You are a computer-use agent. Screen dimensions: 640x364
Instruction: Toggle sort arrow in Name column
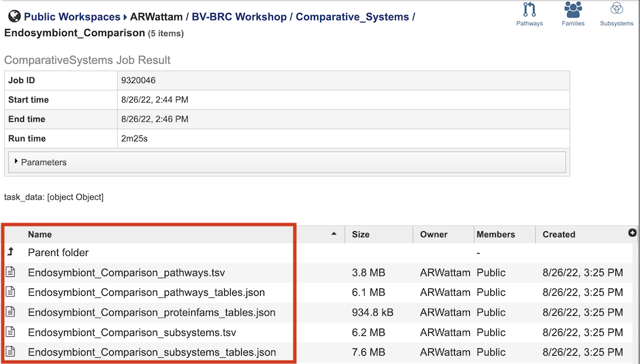coord(334,234)
